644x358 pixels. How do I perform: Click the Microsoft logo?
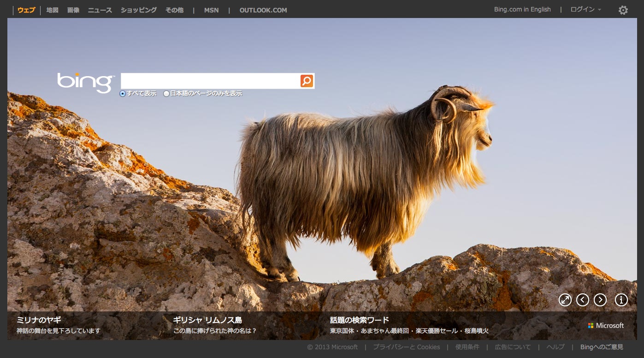606,326
